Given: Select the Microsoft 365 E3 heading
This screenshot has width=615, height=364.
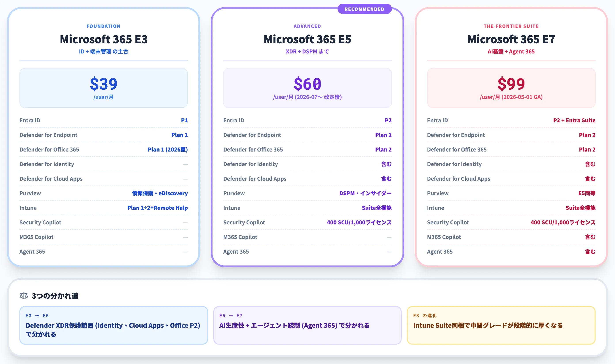Looking at the screenshot, I should (104, 39).
